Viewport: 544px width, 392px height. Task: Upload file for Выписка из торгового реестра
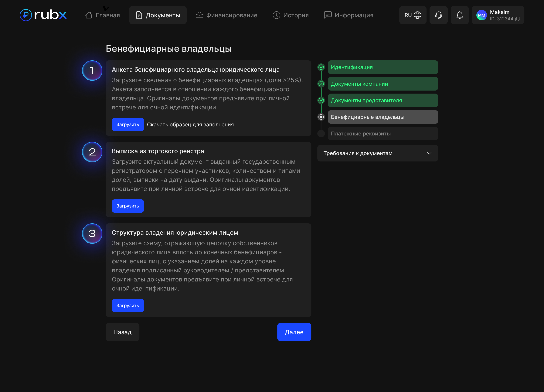tap(128, 206)
